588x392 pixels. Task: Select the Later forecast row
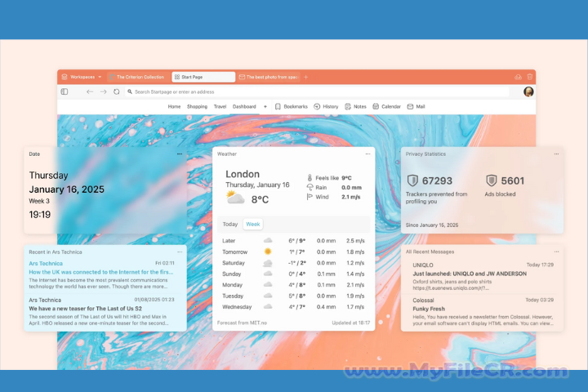click(x=293, y=240)
